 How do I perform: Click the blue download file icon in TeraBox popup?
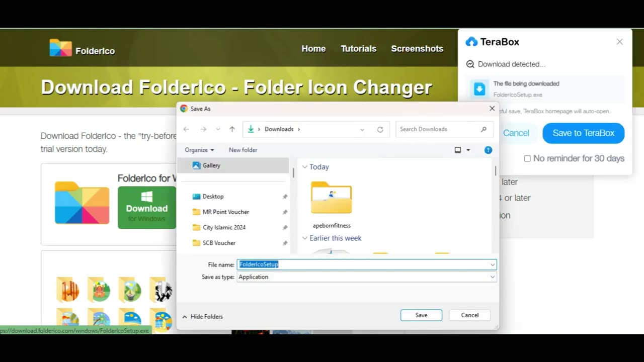pyautogui.click(x=479, y=89)
